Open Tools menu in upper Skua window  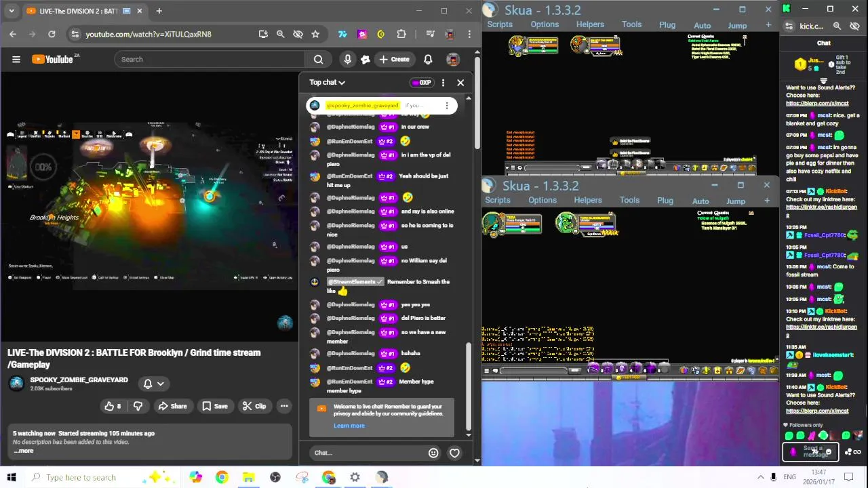631,24
